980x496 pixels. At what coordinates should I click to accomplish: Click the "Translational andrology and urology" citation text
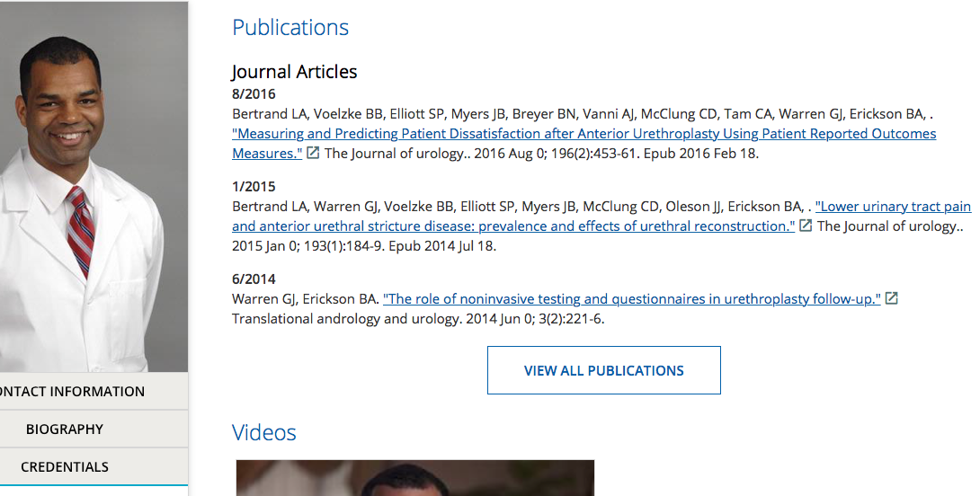418,319
